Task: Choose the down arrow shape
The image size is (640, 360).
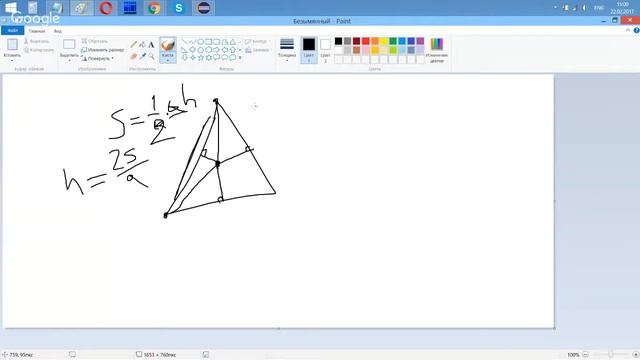Action: [184, 58]
